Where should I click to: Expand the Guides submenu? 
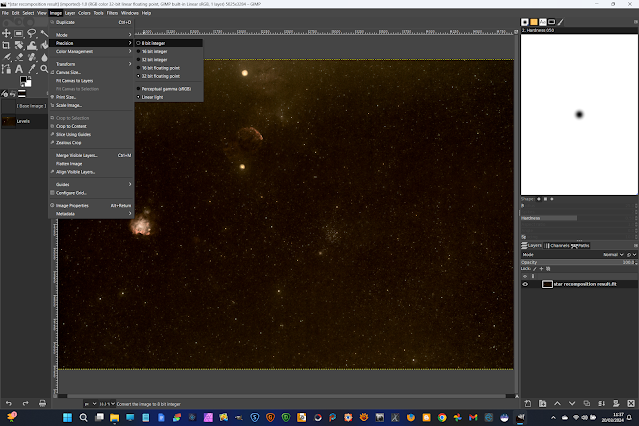click(x=91, y=184)
